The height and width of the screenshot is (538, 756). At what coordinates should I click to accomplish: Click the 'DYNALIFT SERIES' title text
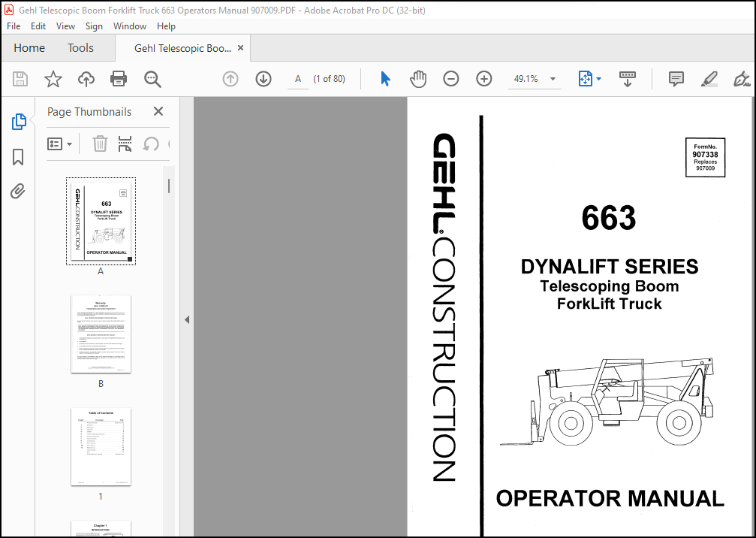610,266
